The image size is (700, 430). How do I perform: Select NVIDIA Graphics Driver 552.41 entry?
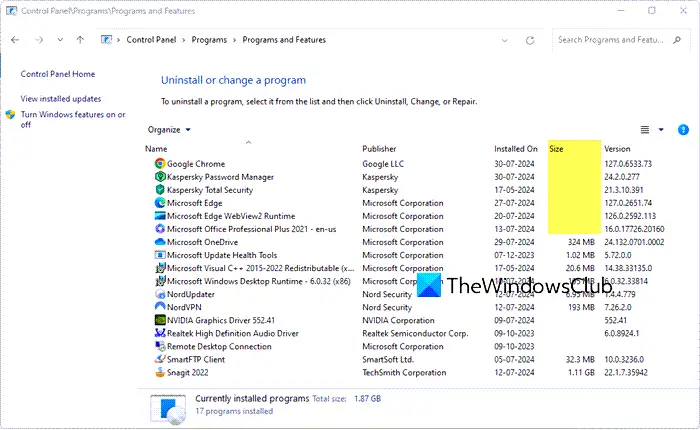click(x=221, y=320)
